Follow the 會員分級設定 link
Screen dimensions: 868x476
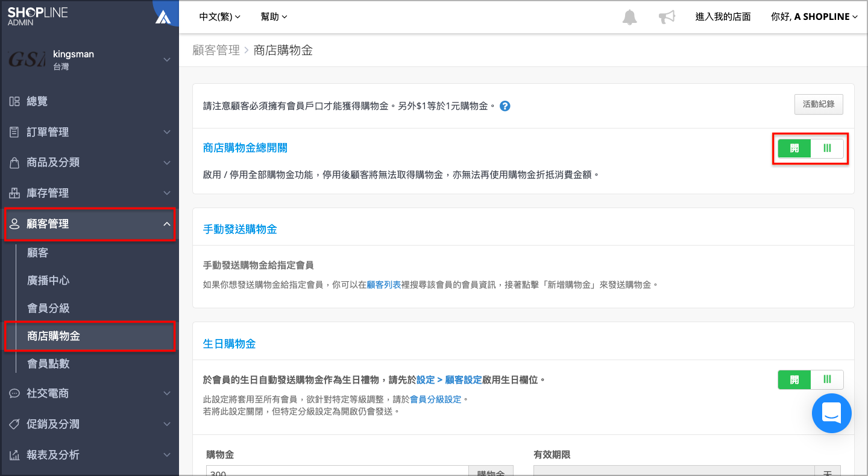point(435,399)
